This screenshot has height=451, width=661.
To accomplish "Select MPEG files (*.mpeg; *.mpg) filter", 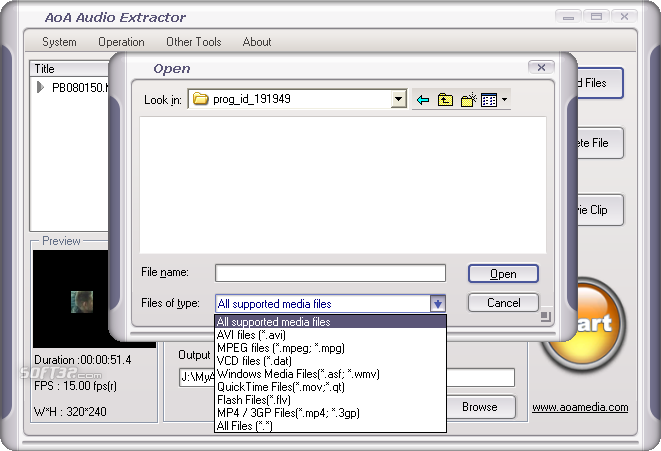I will point(330,348).
